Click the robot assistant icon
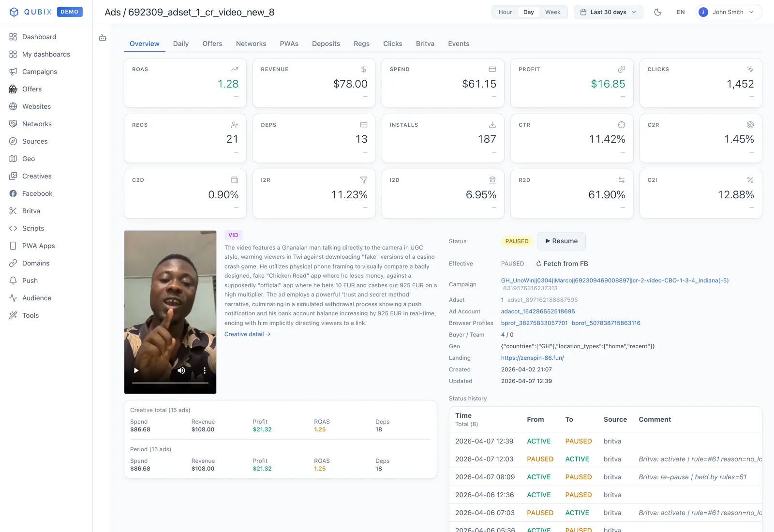Image resolution: width=774 pixels, height=532 pixels. coord(103,38)
